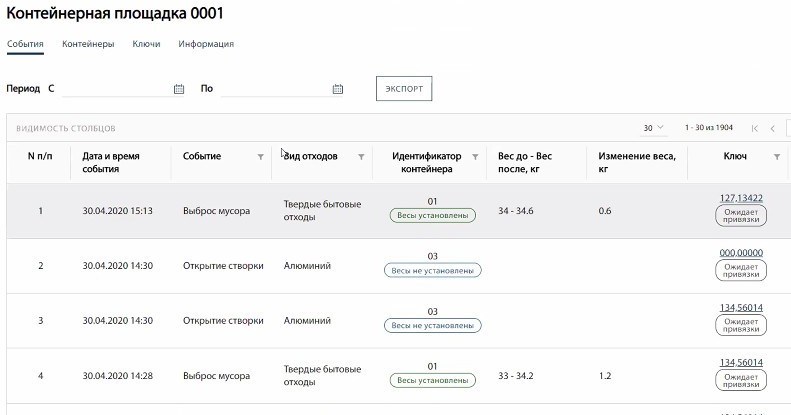Screen dimensions: 791x415
Task: Open the Ключи tab
Action: pos(146,44)
